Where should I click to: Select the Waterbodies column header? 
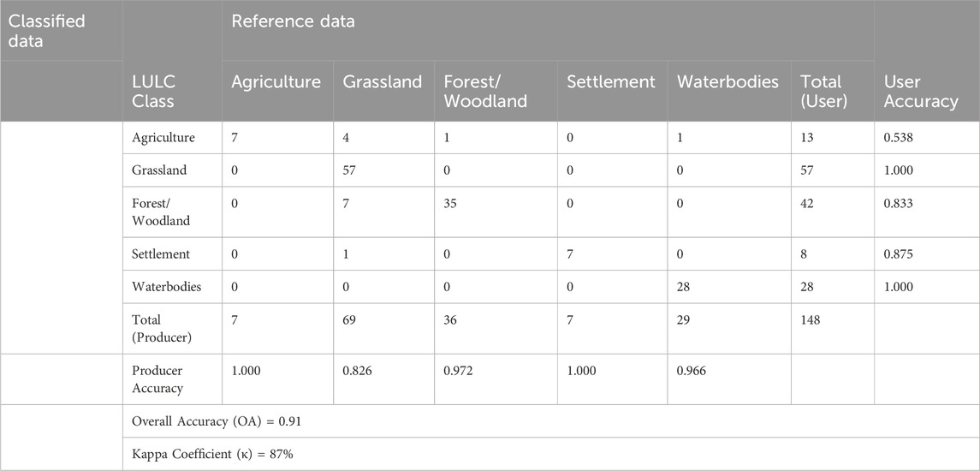(729, 92)
